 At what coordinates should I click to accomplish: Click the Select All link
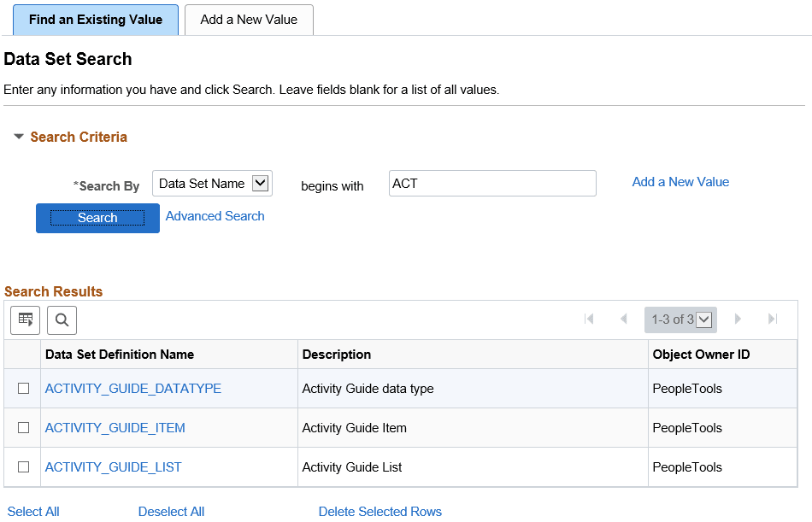pyautogui.click(x=33, y=511)
